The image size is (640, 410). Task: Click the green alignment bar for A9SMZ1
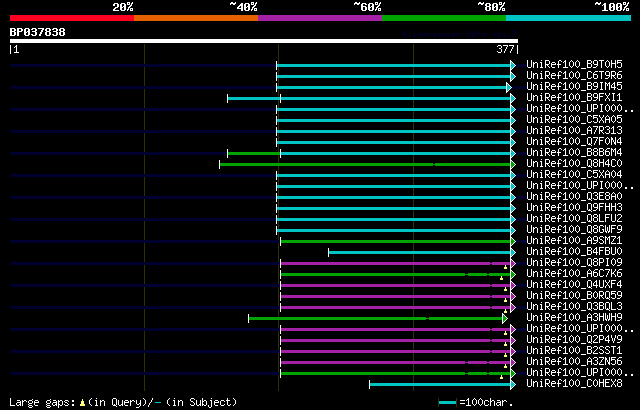[396, 242]
